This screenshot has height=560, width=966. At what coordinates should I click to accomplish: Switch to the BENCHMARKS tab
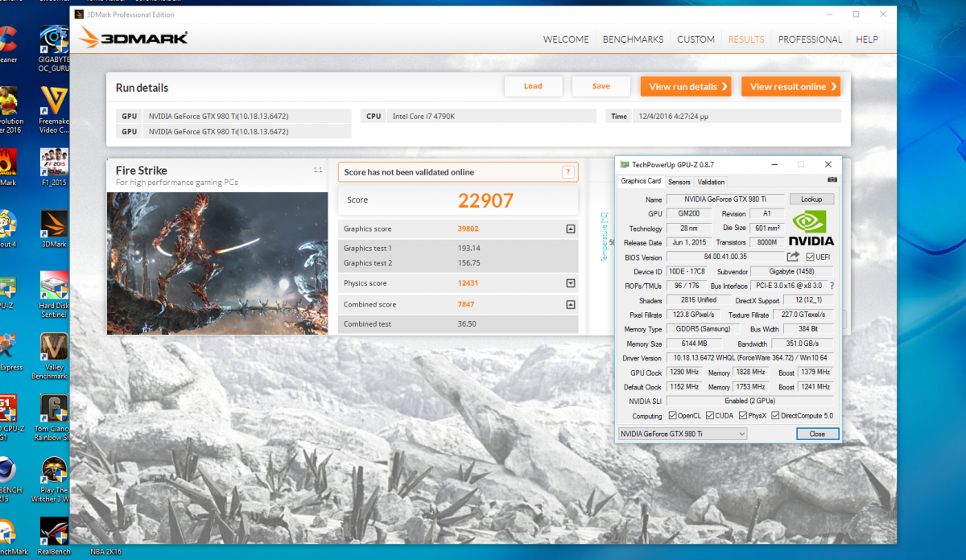[x=633, y=39]
